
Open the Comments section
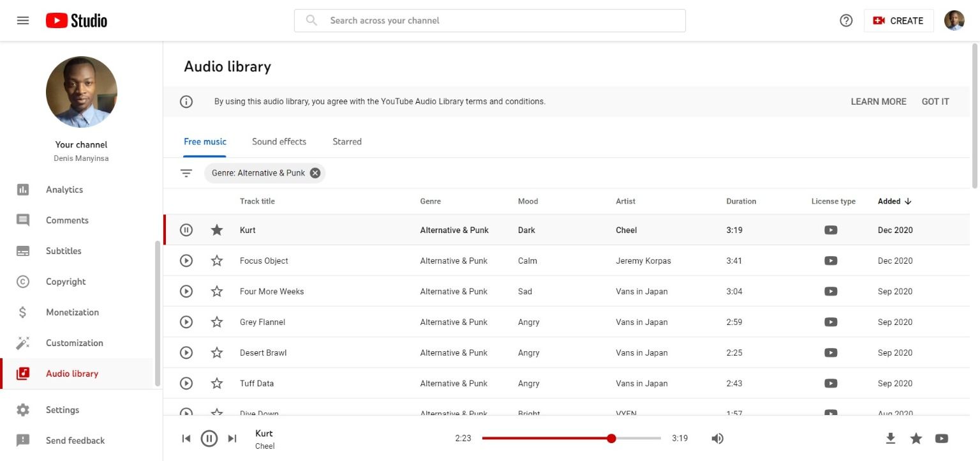tap(67, 220)
